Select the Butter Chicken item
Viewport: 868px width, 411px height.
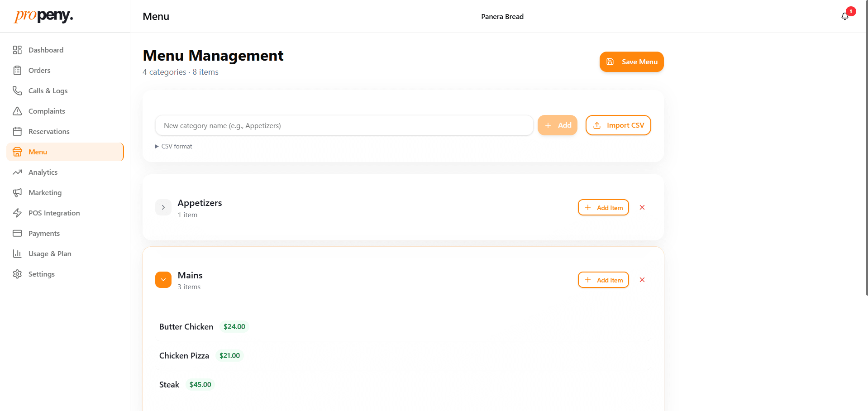coord(186,327)
